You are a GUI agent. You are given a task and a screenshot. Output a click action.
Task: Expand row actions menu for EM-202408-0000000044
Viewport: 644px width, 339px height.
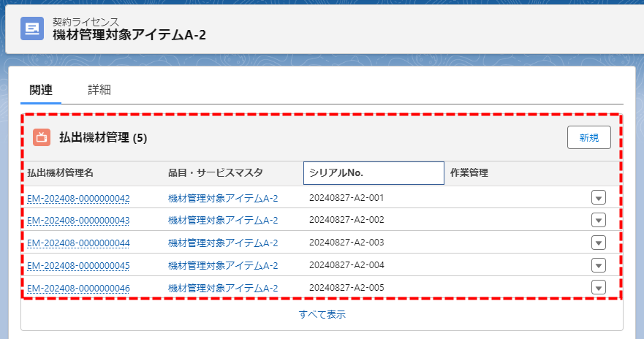(599, 243)
